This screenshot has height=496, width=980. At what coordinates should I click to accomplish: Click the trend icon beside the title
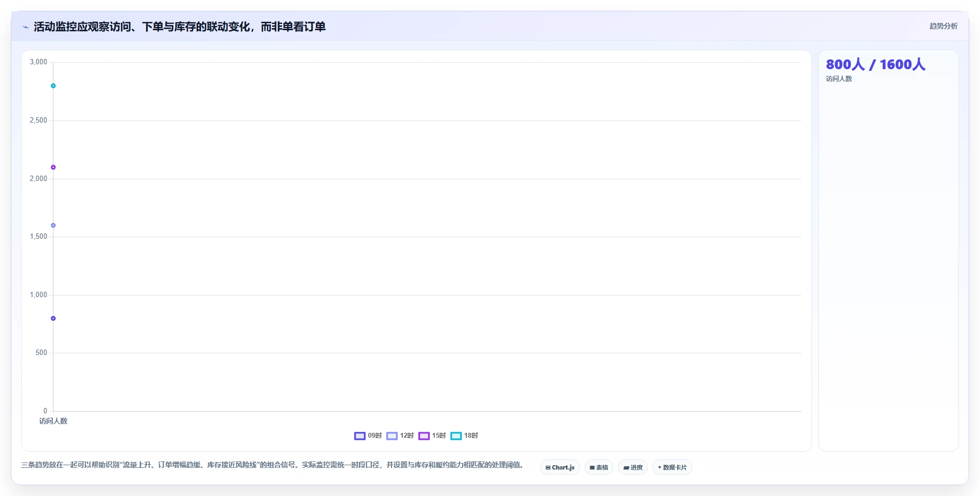pyautogui.click(x=25, y=27)
